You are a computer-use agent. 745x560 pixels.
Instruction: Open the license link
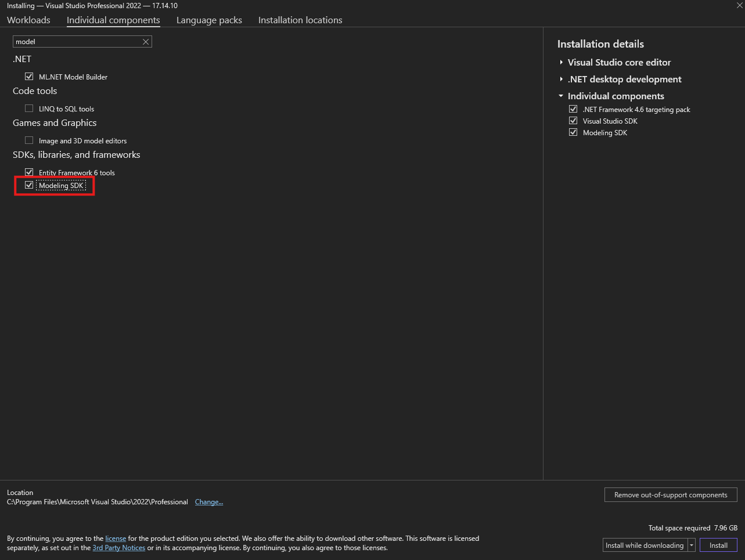click(x=116, y=539)
